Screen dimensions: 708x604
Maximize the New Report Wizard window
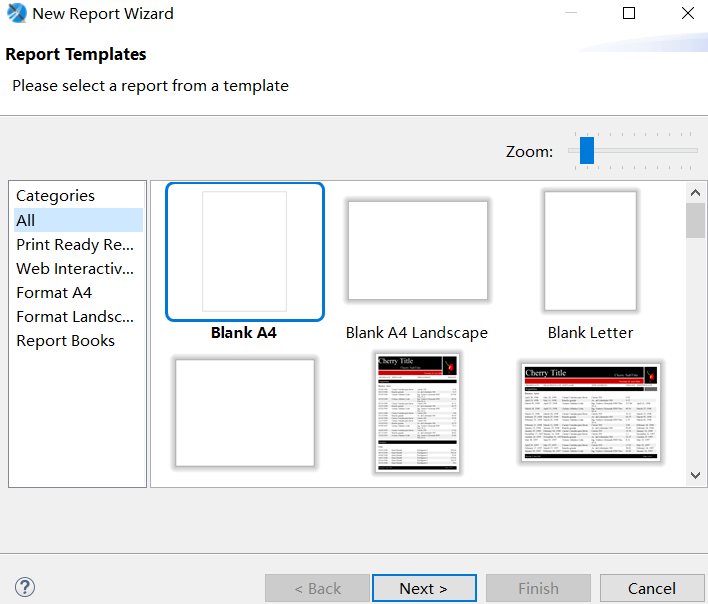[629, 13]
